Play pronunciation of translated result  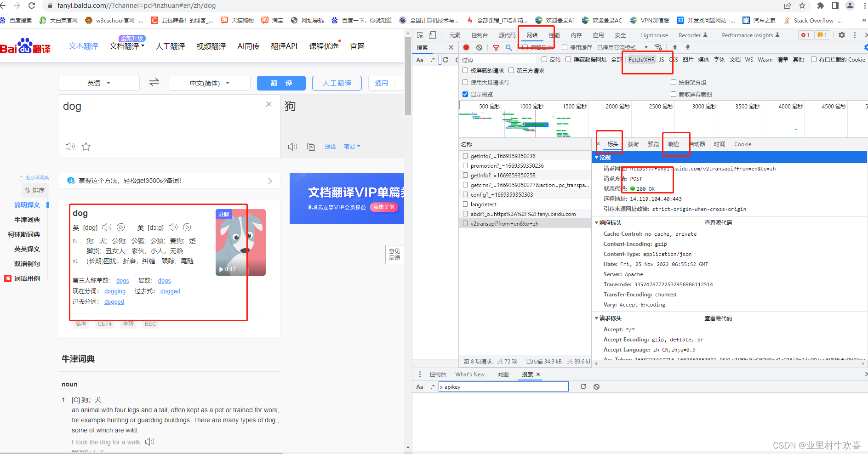pyautogui.click(x=293, y=147)
